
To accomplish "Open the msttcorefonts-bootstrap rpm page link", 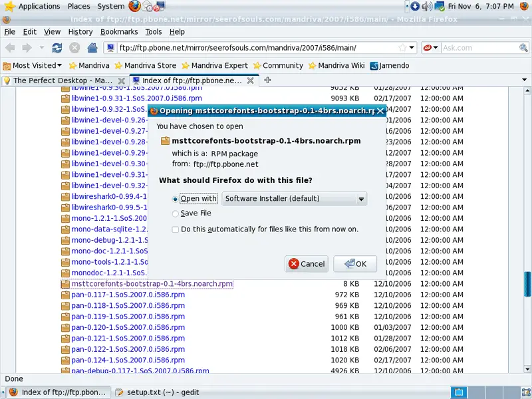I will 152,284.
